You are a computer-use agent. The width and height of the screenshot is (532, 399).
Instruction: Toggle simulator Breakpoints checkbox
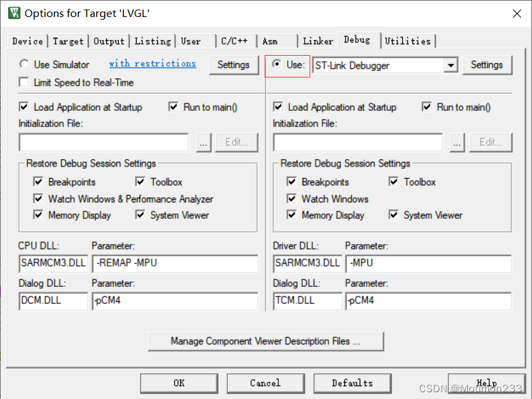[x=38, y=181]
